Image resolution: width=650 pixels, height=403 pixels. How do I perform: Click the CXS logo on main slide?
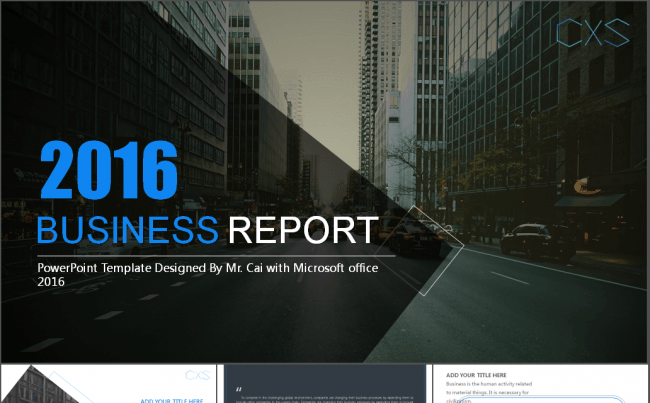[593, 32]
